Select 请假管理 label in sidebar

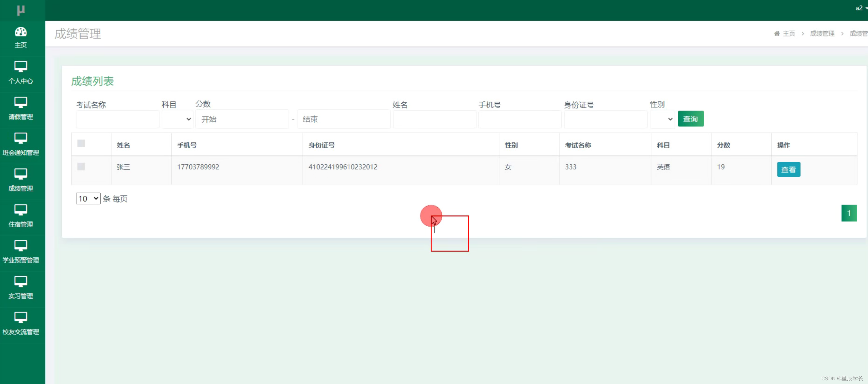(21, 117)
